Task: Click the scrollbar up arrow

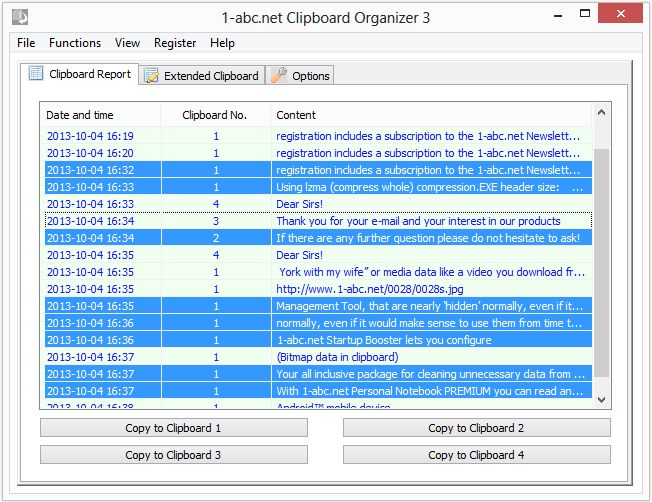Action: pyautogui.click(x=601, y=113)
